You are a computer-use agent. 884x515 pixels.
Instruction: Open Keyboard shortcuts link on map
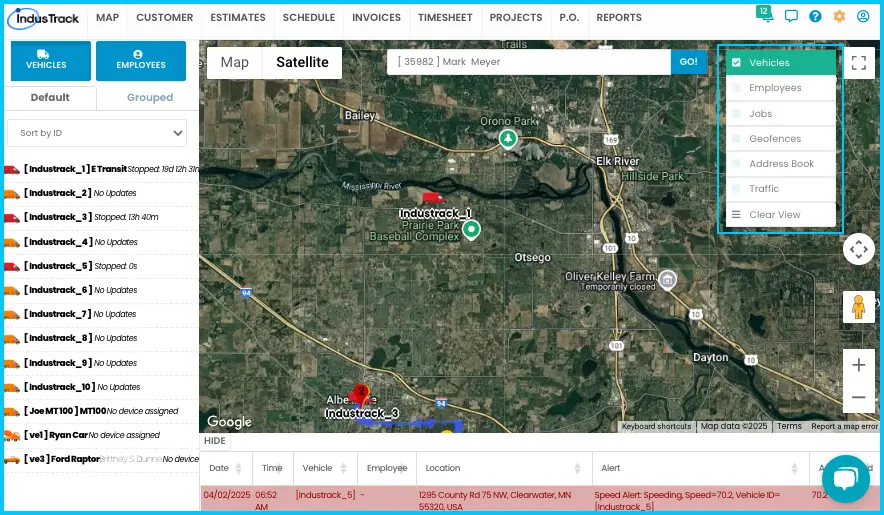click(656, 426)
